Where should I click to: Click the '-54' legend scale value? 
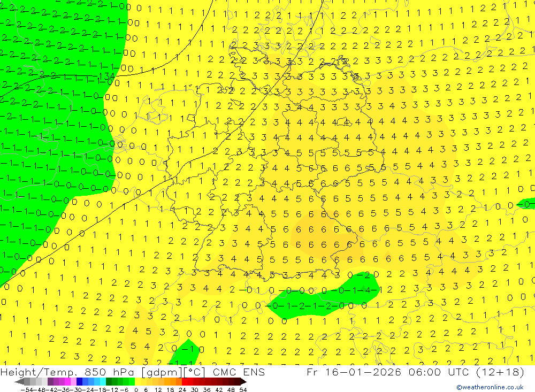click(27, 390)
